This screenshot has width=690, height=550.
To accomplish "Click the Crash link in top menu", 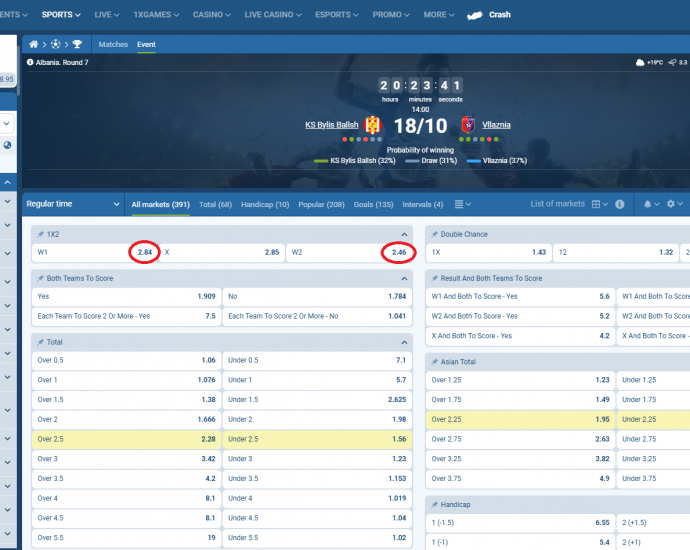I will (x=499, y=15).
